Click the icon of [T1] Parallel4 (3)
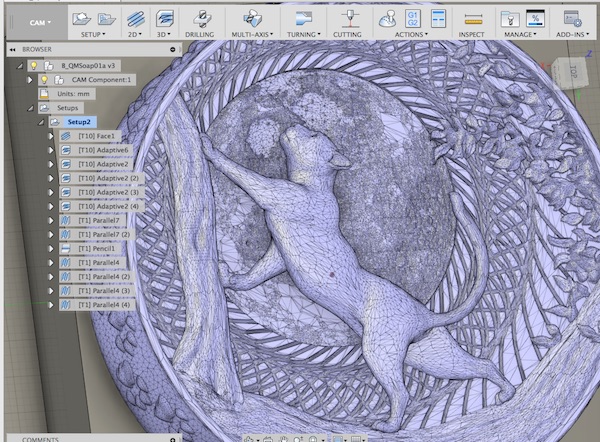The width and height of the screenshot is (600, 442). click(66, 291)
